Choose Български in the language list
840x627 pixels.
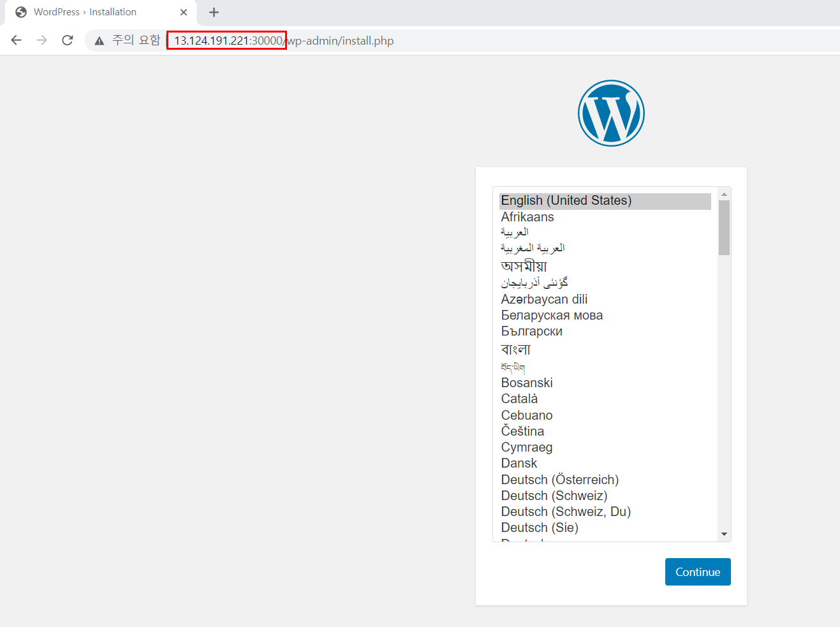pyautogui.click(x=605, y=331)
